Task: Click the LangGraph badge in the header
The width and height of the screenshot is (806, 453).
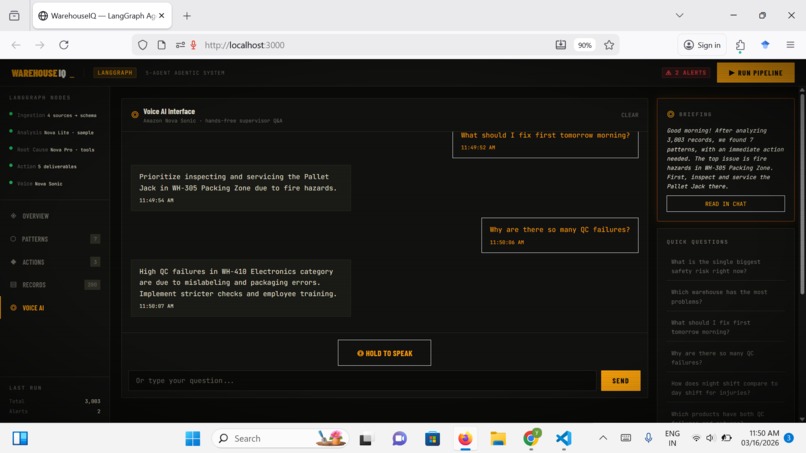Action: tap(115, 73)
